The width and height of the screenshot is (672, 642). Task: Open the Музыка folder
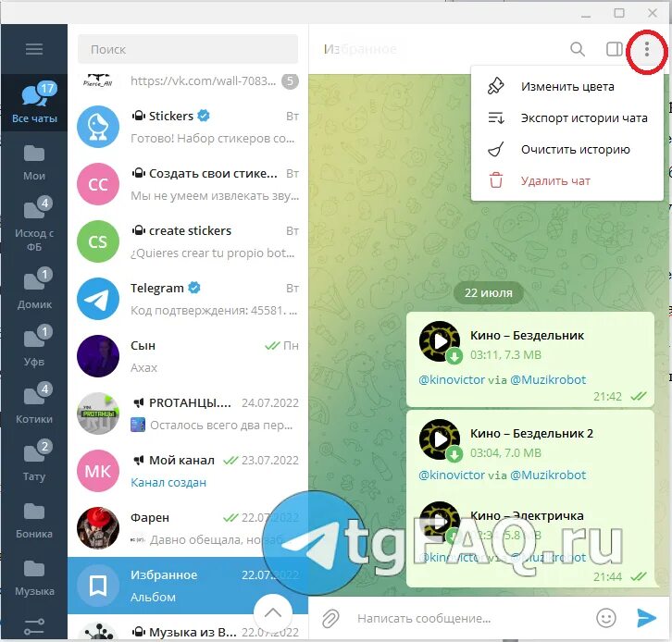click(34, 578)
